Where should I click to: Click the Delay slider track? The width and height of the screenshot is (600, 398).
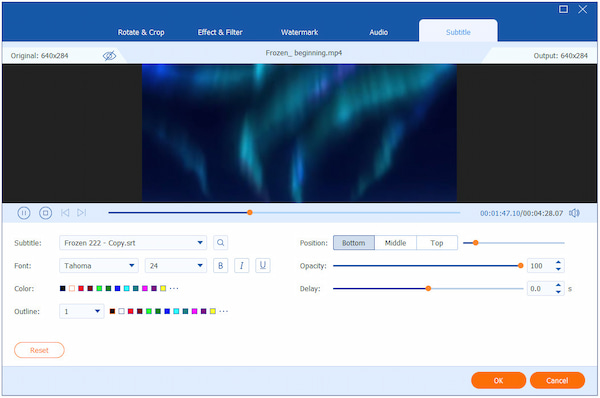tap(428, 289)
